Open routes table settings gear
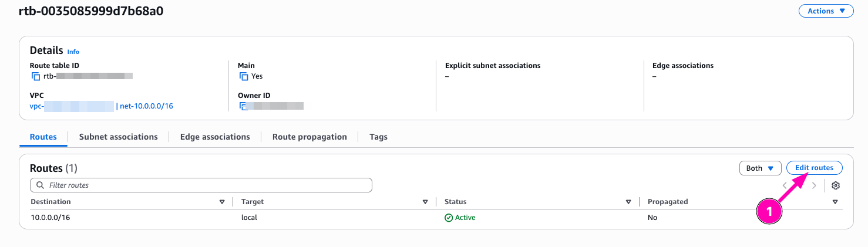 tap(836, 185)
